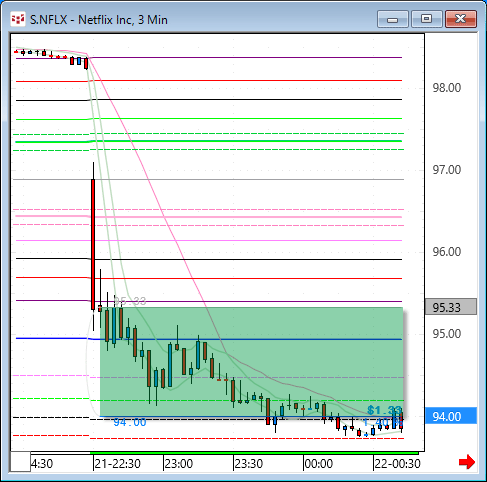The height and width of the screenshot is (482, 487).
Task: Click the solid blue horizontal line near 95.00
Action: pos(209,339)
